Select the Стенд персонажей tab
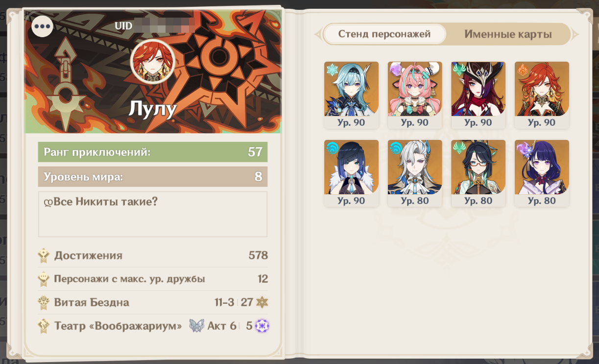This screenshot has height=364, width=599. [384, 34]
